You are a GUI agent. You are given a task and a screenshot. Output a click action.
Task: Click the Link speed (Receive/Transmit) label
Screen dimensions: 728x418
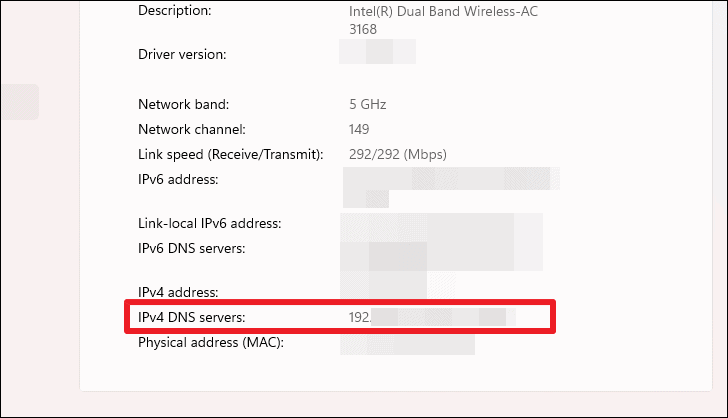click(x=231, y=155)
